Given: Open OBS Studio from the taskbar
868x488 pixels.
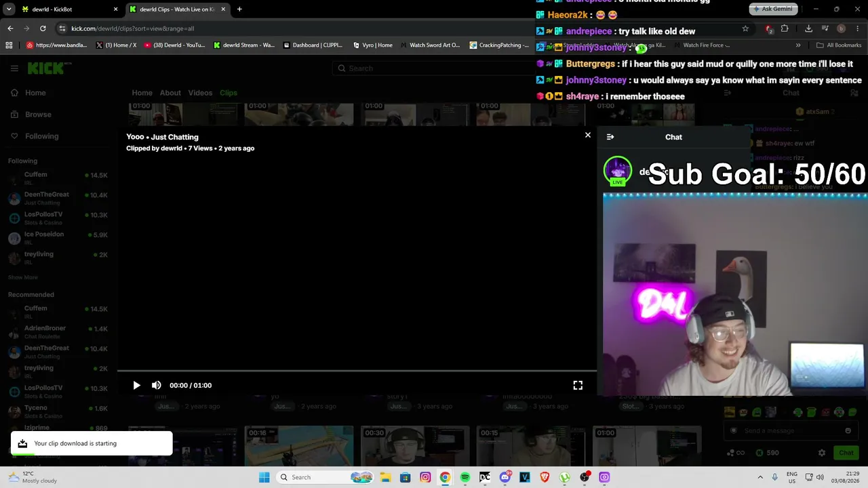Looking at the screenshot, I should coord(585,477).
